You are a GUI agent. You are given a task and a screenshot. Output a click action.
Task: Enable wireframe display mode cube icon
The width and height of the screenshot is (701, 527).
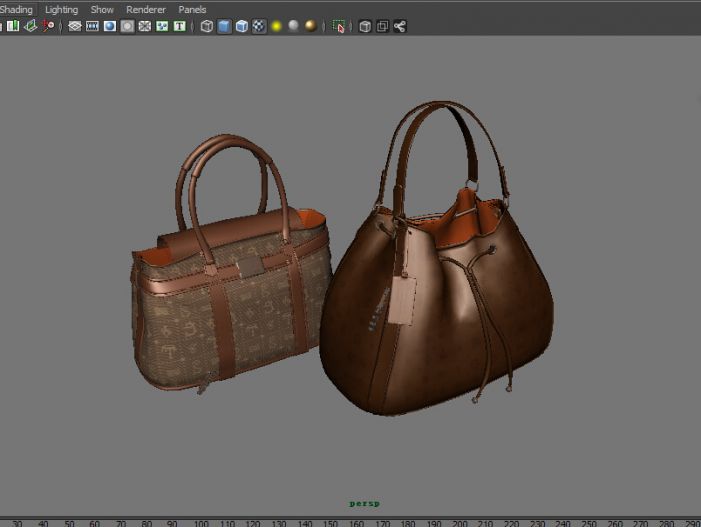(x=207, y=27)
